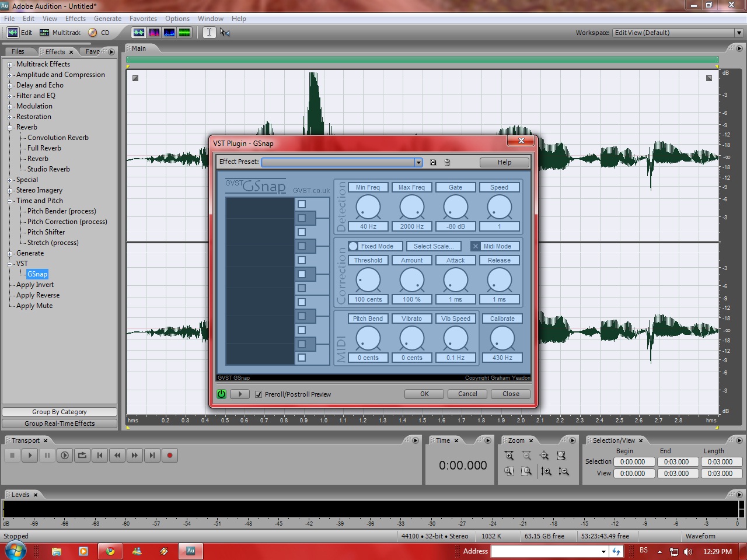Screen dimensions: 747x560
Task: Expand the Filter and EQ category
Action: (10, 96)
